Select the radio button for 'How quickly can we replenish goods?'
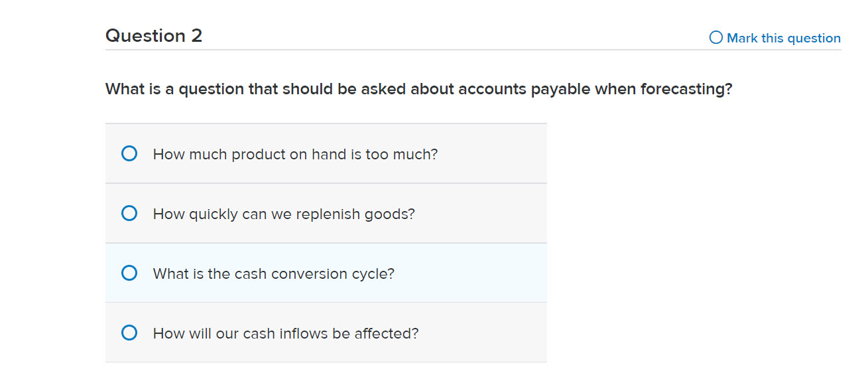The width and height of the screenshot is (868, 387). tap(129, 213)
